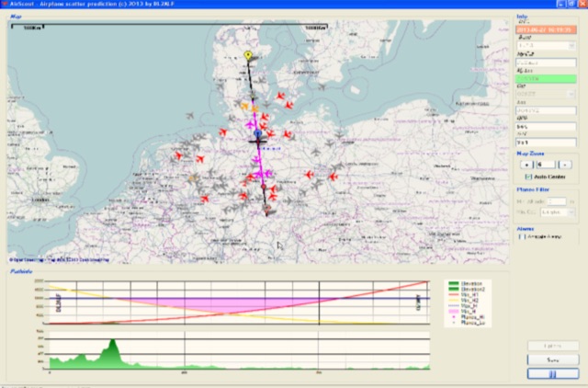Screen dimensions: 588x388
Task: Click the OpenStreetMap attribution on the map
Action: pyautogui.click(x=59, y=259)
